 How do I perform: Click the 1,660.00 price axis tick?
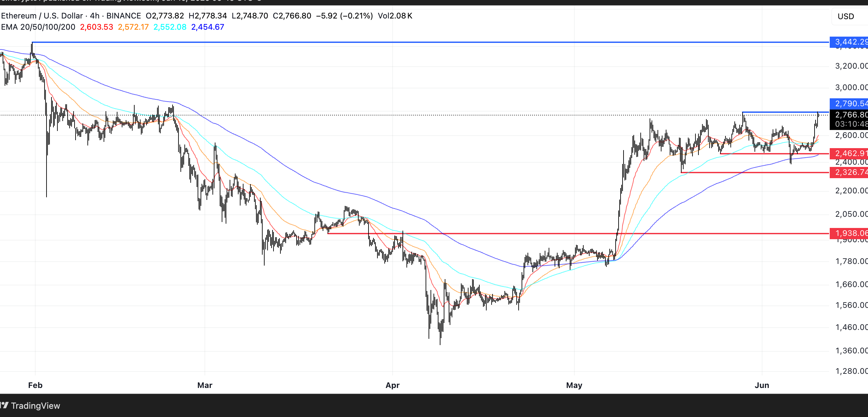click(x=851, y=284)
